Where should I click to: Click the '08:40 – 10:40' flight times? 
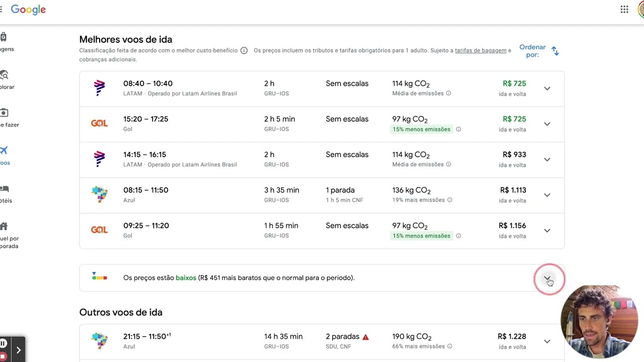coord(148,83)
